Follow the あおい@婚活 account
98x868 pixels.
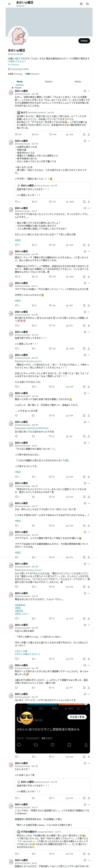[84, 41]
